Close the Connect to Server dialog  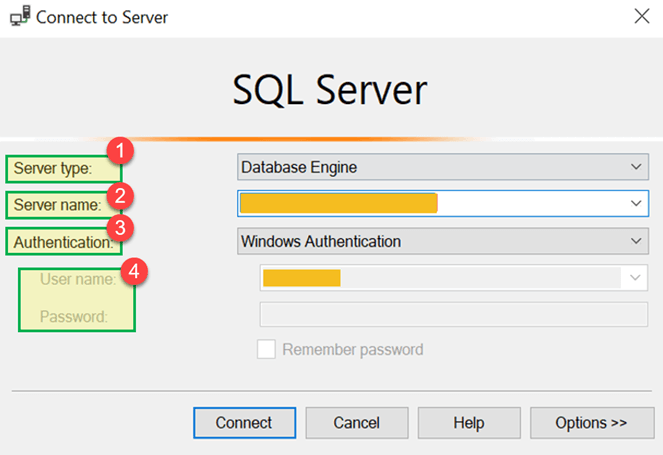641,16
